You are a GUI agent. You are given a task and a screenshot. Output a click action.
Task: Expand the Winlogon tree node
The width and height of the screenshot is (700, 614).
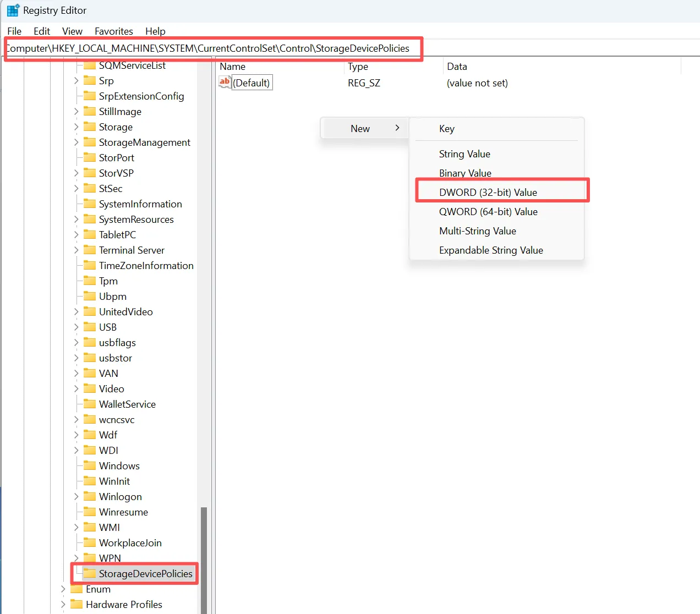coord(76,496)
